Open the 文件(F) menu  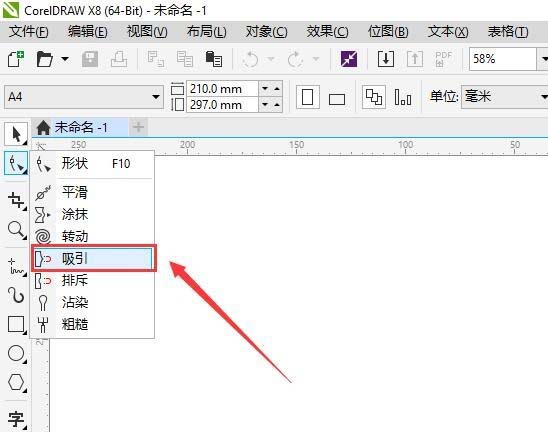pyautogui.click(x=28, y=32)
